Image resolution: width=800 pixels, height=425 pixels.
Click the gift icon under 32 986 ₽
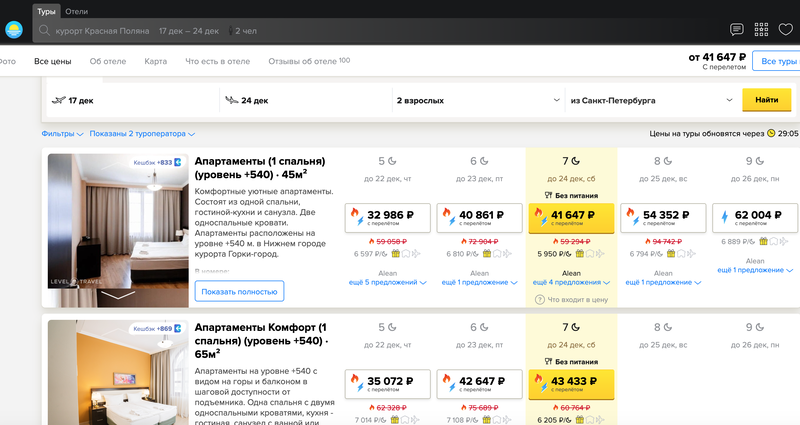[395, 254]
